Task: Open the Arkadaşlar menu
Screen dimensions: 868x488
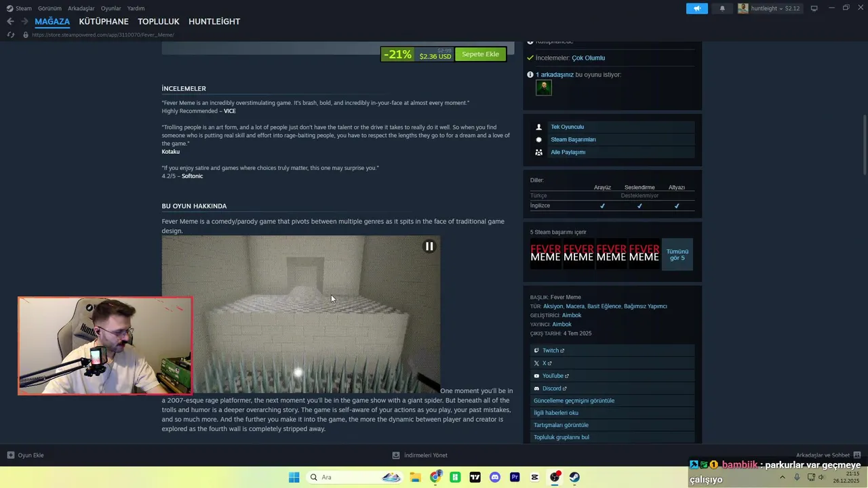Action: (81, 8)
